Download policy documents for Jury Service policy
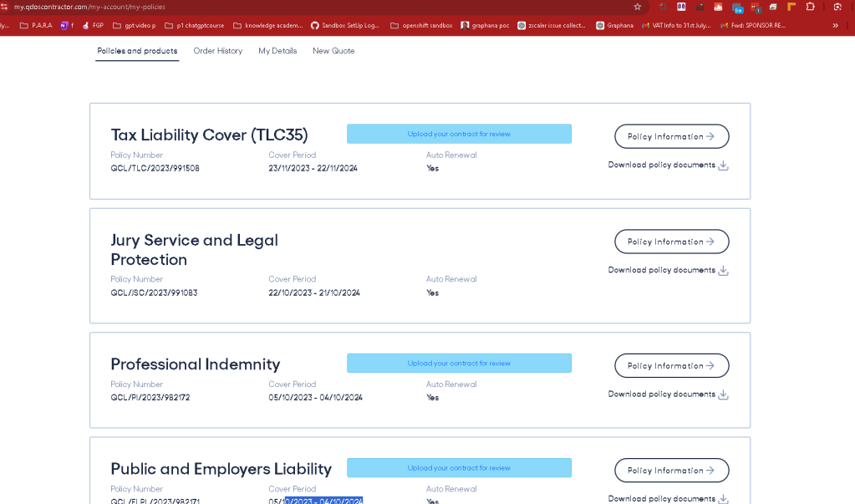855x504 pixels. pos(669,270)
